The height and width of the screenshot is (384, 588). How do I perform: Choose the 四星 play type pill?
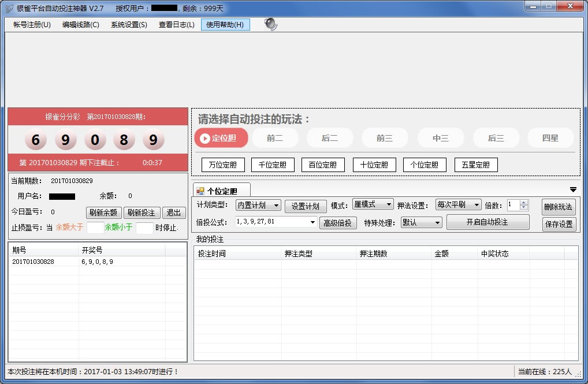pos(550,138)
